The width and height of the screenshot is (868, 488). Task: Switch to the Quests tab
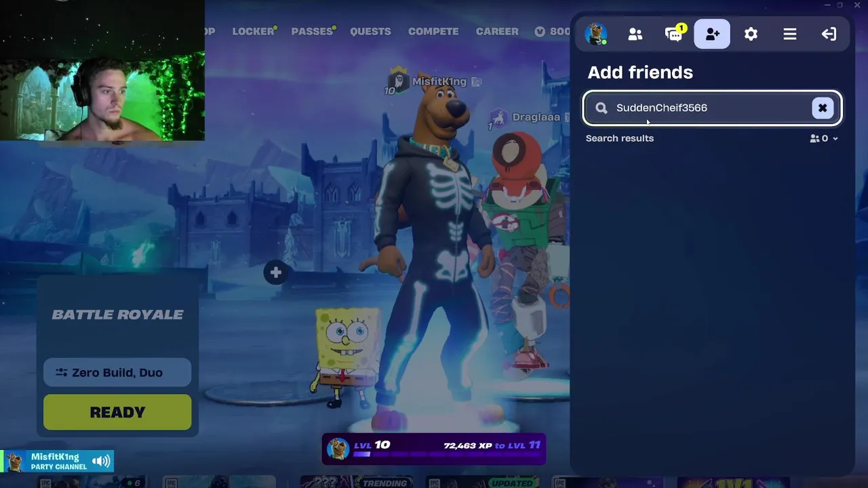(370, 31)
